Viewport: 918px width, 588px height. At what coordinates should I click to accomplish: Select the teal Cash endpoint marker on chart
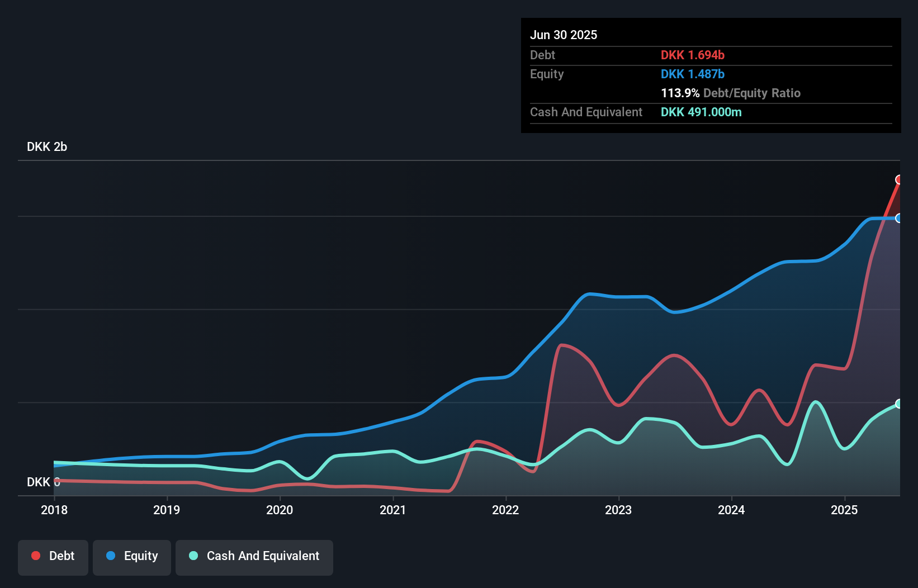tap(899, 404)
